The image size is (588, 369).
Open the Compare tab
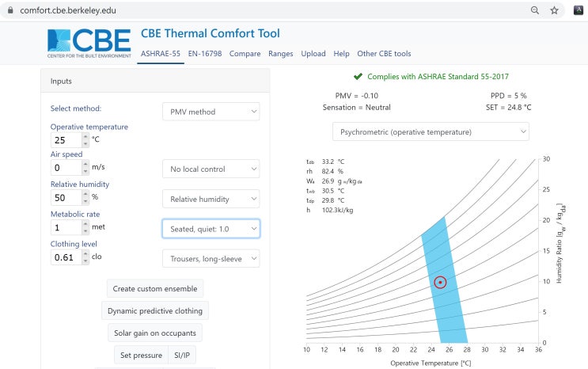245,54
